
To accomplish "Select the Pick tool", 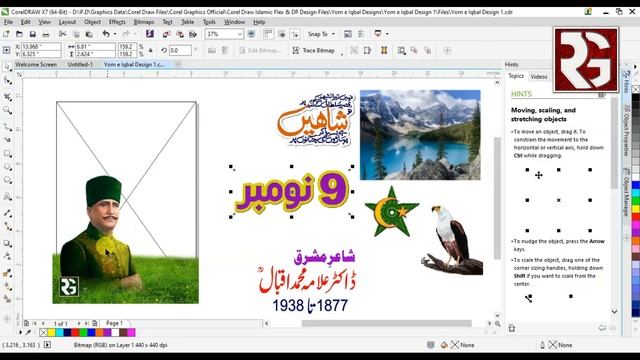I will click(7, 67).
